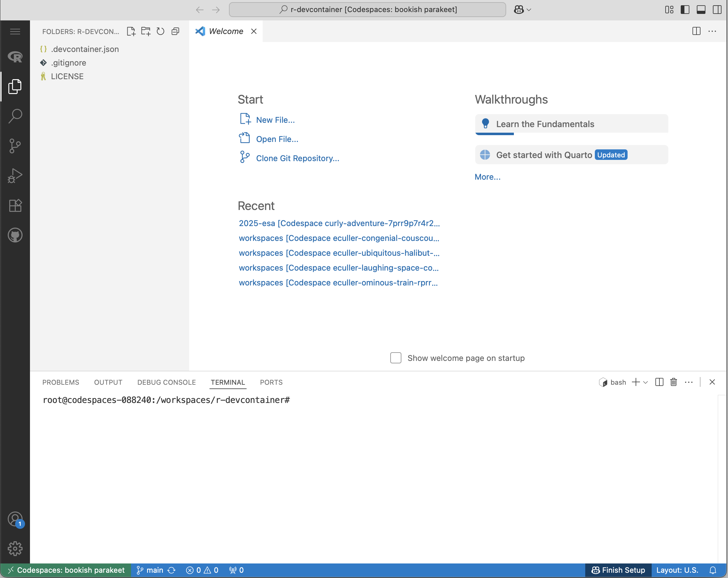Refresh the Explorer file list
728x578 pixels.
click(160, 32)
